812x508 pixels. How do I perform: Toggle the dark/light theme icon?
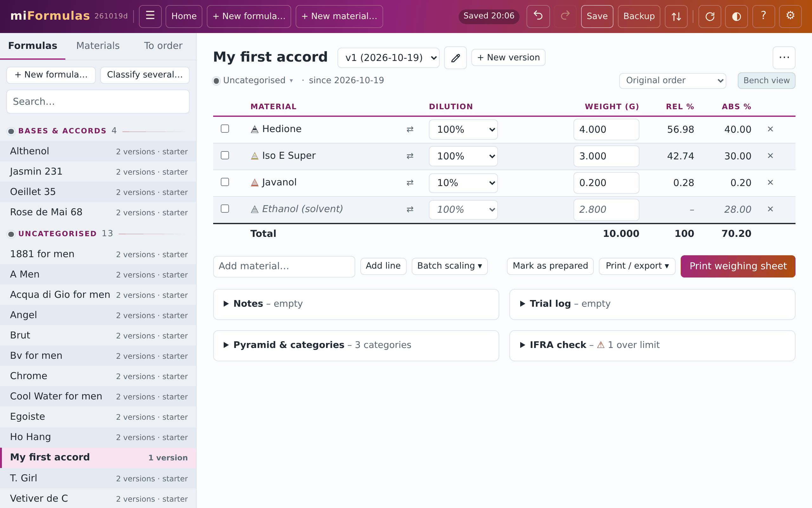click(737, 16)
